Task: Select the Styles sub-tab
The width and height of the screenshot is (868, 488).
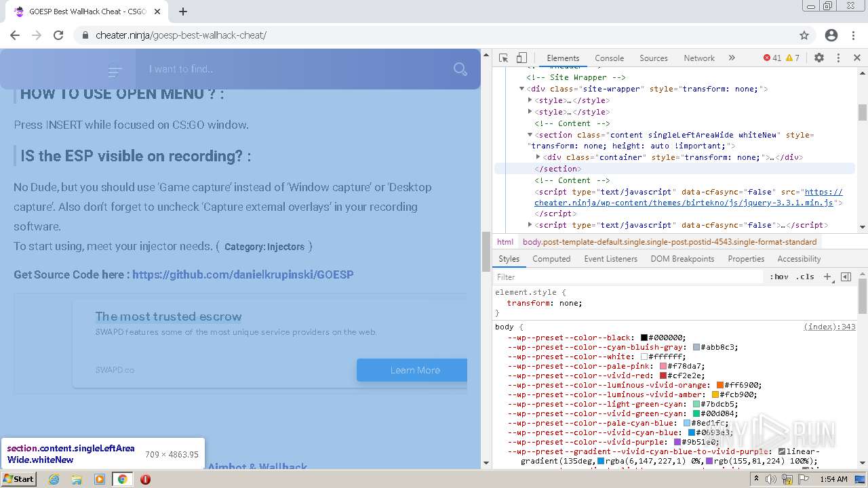Action: [x=509, y=259]
